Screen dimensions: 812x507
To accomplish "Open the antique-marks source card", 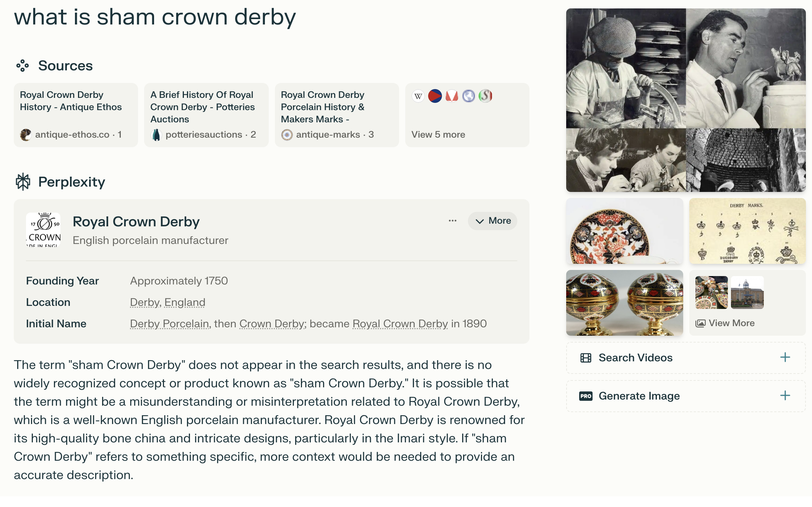I will click(336, 115).
